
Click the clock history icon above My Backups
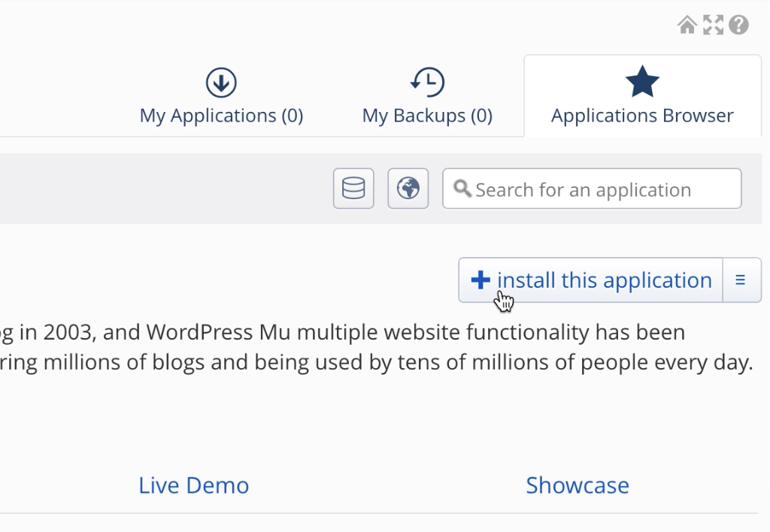pyautogui.click(x=427, y=82)
